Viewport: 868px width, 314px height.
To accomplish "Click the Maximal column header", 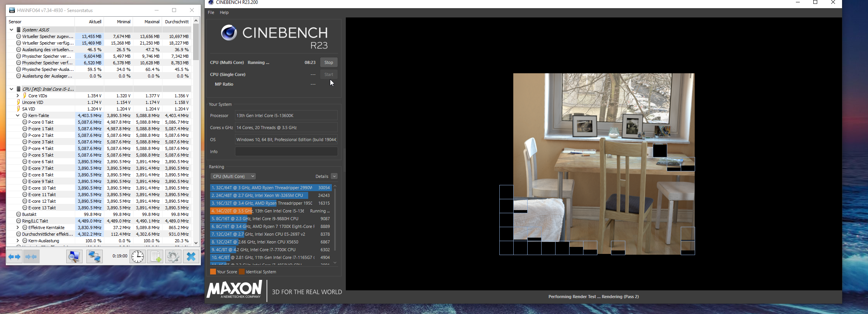I will point(147,22).
